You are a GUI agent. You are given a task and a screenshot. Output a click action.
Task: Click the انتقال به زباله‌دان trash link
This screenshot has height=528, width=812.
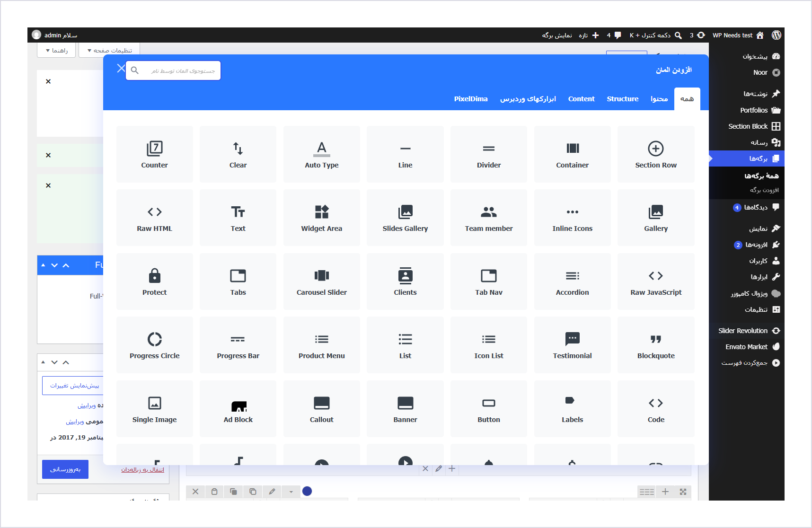142,469
